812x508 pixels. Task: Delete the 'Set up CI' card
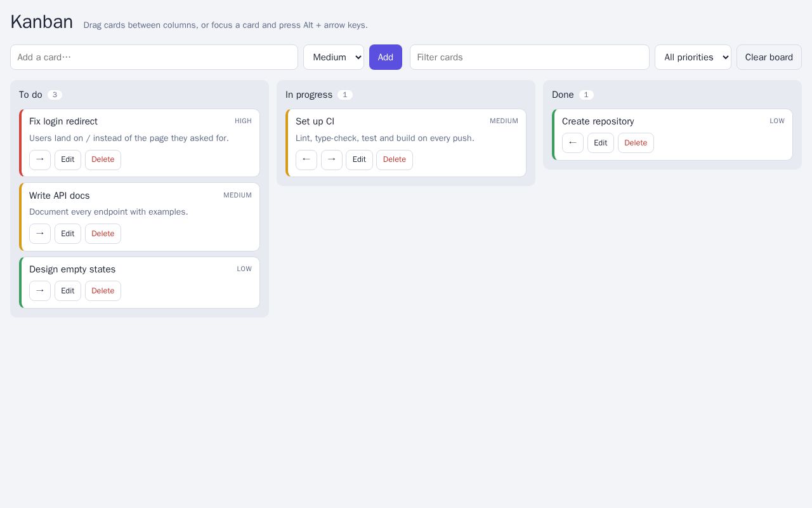(x=395, y=160)
